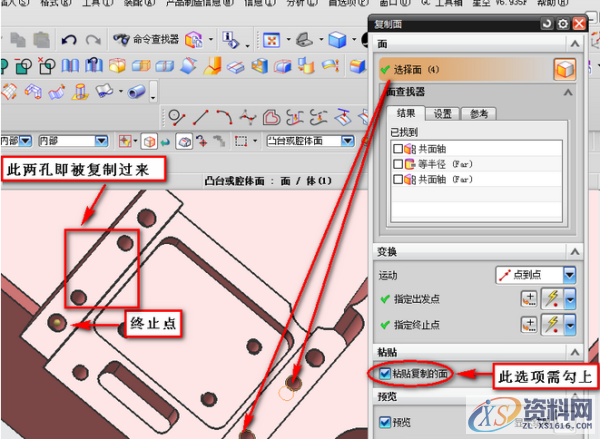Click the Sew blue sheets icon
This screenshot has width=600, height=439.
point(70,66)
